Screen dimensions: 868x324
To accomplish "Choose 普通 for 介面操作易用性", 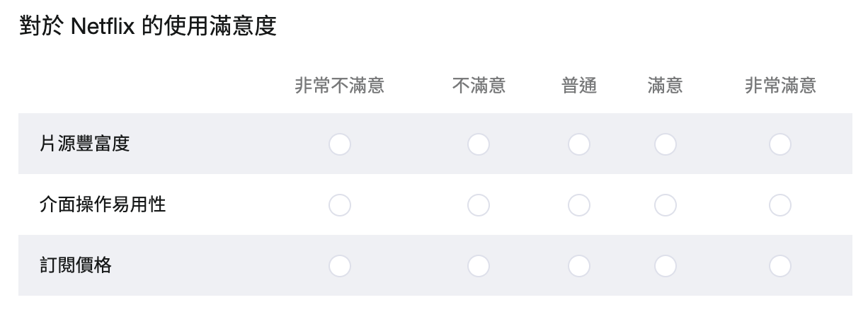I will 579,205.
